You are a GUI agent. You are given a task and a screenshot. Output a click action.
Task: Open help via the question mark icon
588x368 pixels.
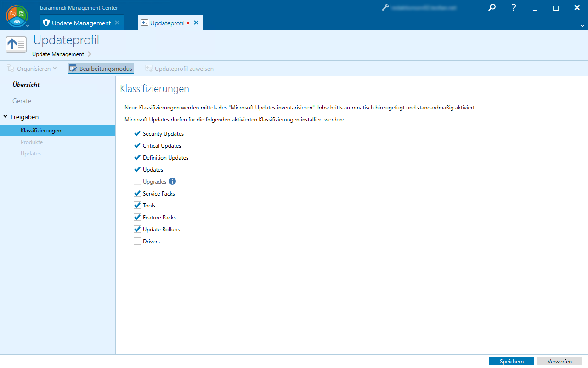coord(514,8)
